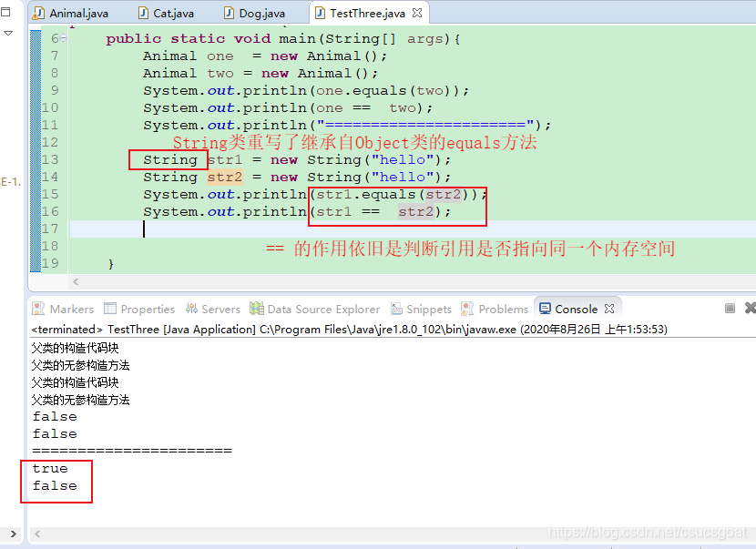Open the Problems view tab
Screen dimensions: 756x549
[495, 309]
